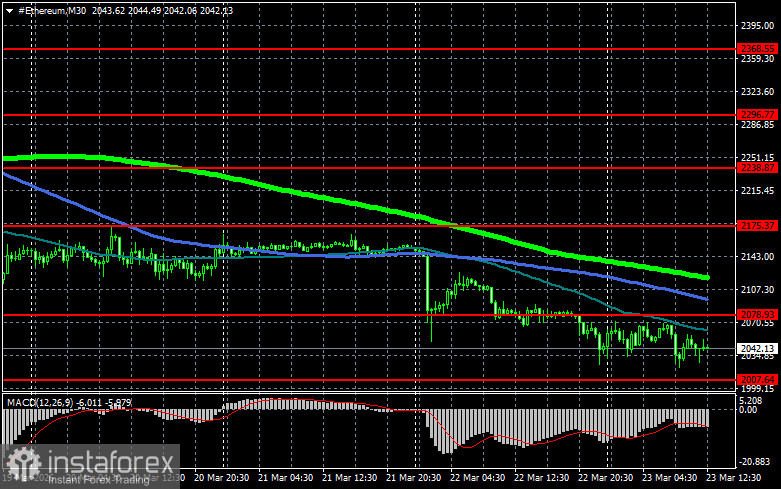Select the 2175.37 red price level label
781x489 pixels.
[757, 226]
